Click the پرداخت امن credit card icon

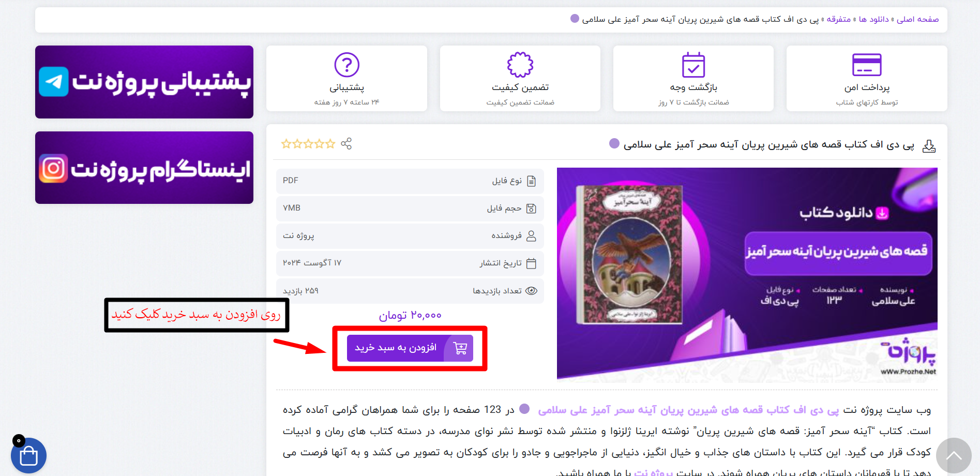867,65
